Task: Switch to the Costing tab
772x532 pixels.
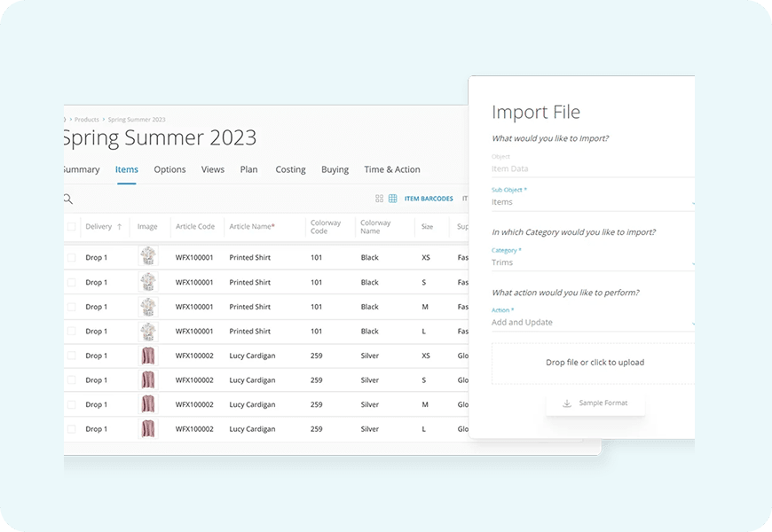Action: click(x=290, y=169)
